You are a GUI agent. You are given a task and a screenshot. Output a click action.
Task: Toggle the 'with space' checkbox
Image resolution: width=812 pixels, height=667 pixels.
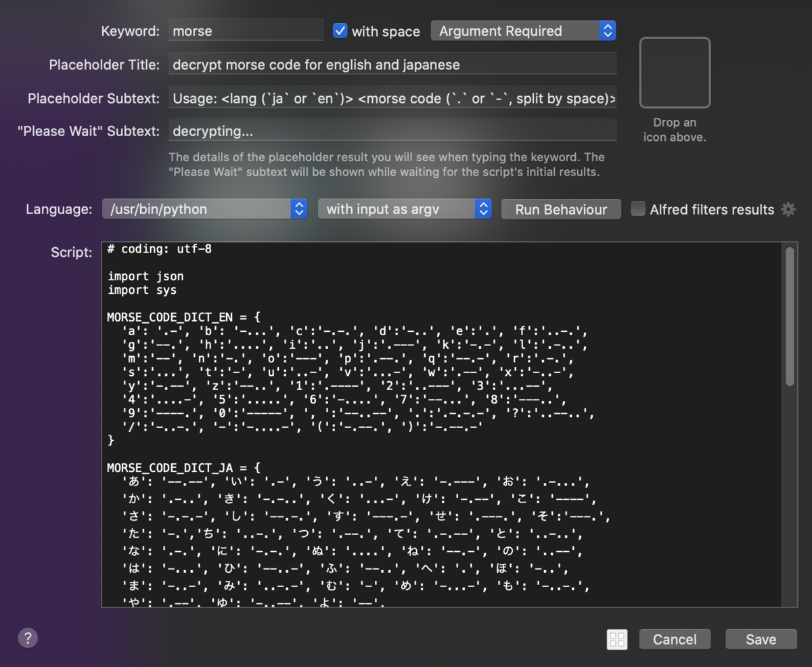[340, 30]
